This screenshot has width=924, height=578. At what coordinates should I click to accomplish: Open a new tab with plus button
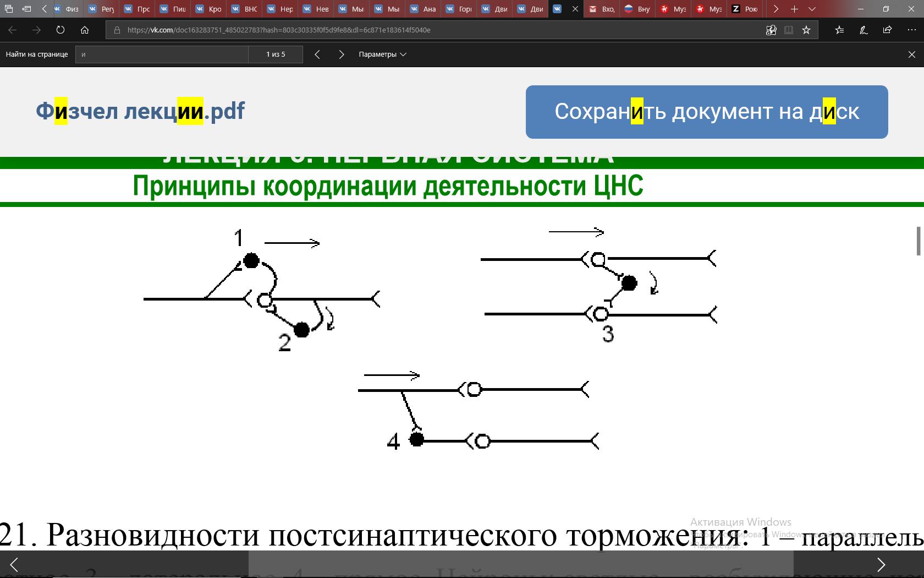[x=794, y=9]
